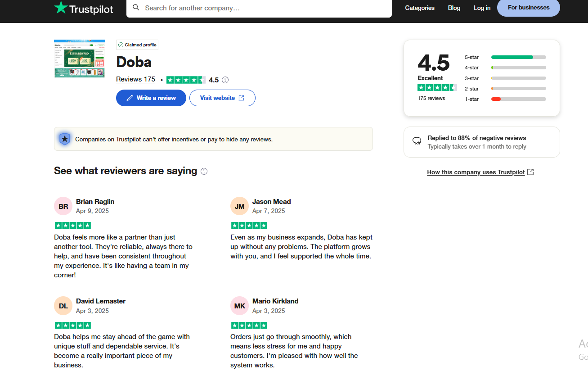Select the 3-star rating row
588x380 pixels.
click(x=505, y=78)
